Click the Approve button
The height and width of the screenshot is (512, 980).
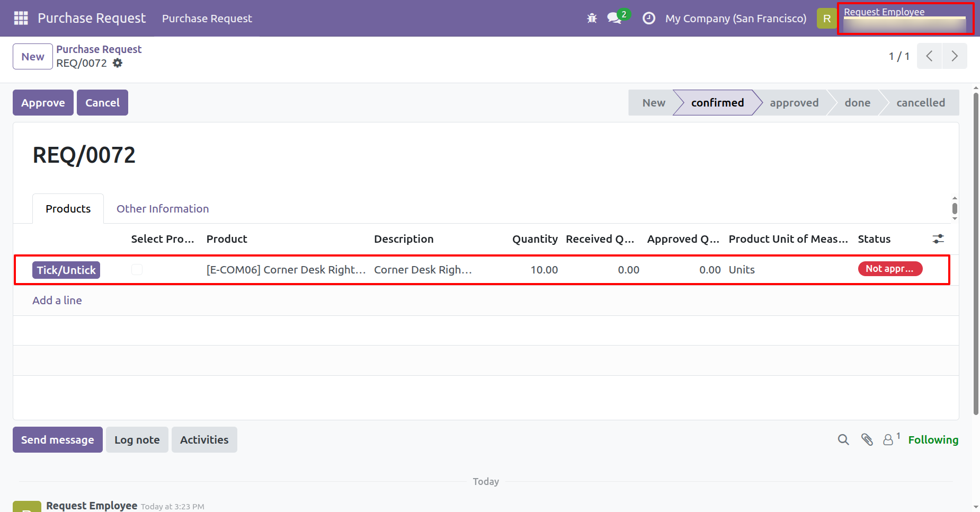coord(43,103)
